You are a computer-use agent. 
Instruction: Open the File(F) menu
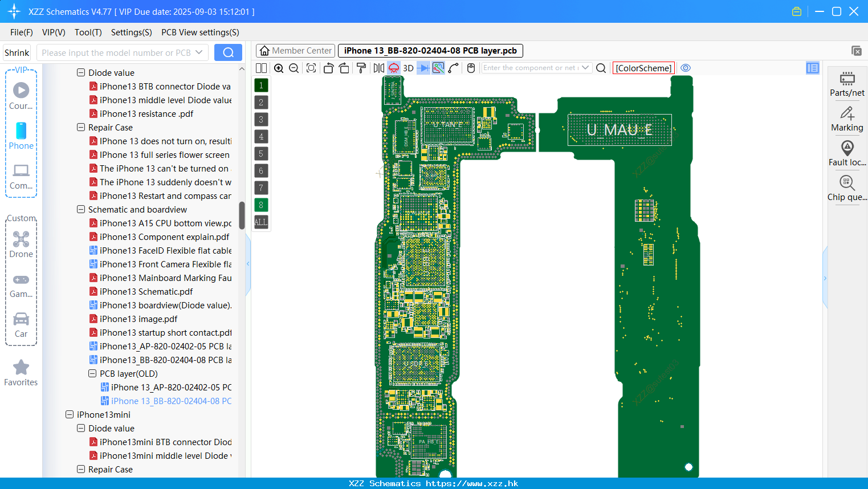tap(22, 32)
